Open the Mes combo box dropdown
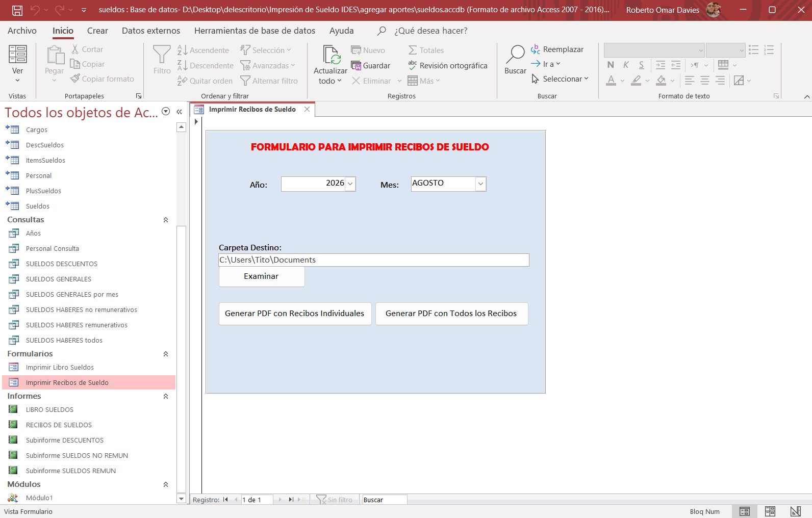Screen dimensions: 812x518 click(x=480, y=184)
